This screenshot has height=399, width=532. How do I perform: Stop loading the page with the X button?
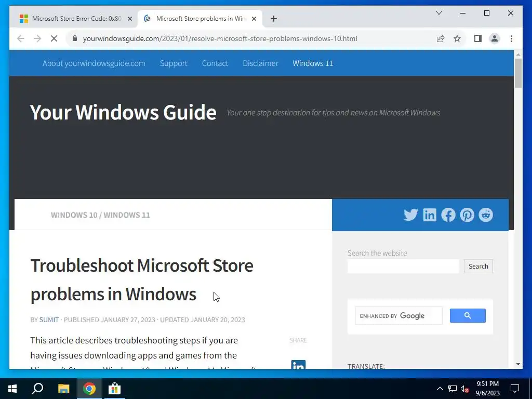pyautogui.click(x=54, y=38)
